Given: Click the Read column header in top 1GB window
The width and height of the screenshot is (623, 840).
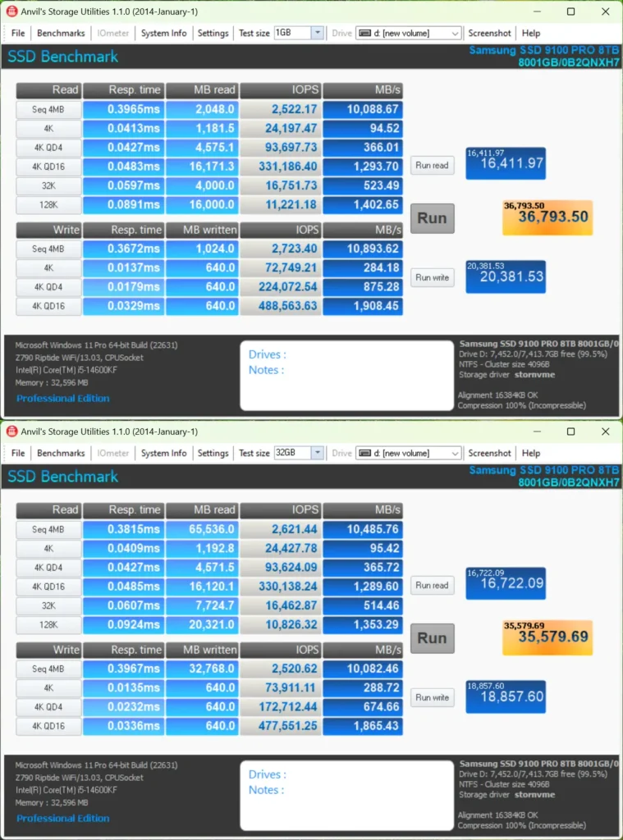Looking at the screenshot, I should tap(48, 90).
